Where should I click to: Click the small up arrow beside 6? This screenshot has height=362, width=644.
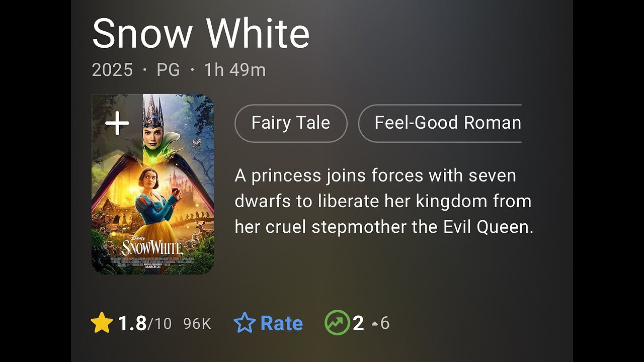(374, 324)
